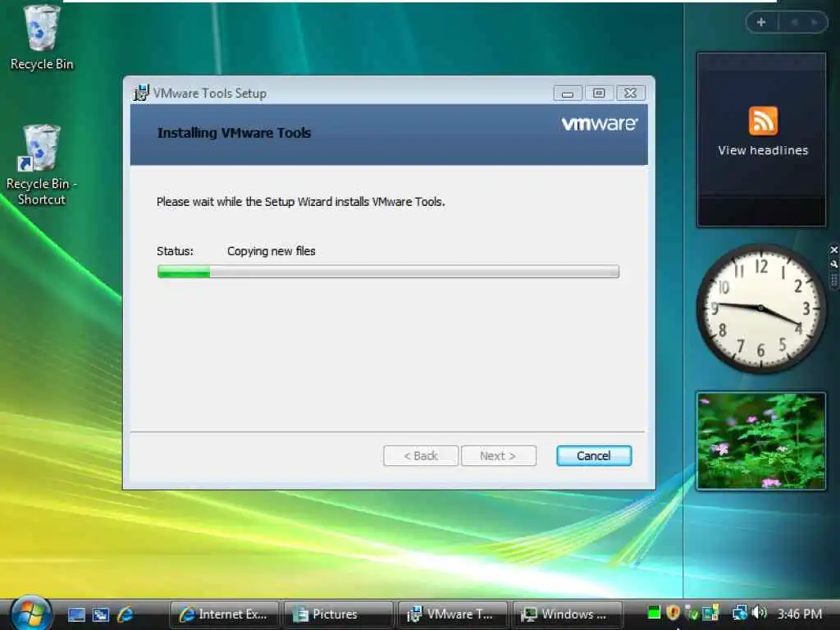Click the Please wait setup message
The image size is (840, 630).
tap(300, 202)
